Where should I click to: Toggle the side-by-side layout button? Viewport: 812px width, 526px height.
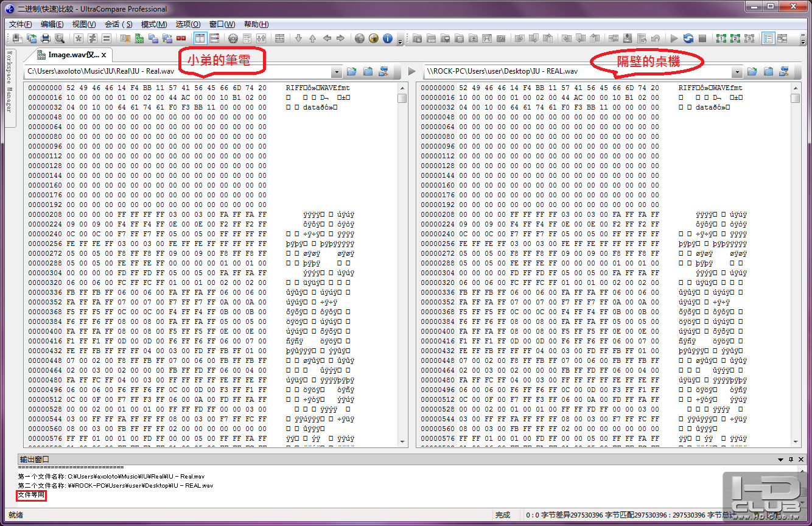tap(200, 38)
